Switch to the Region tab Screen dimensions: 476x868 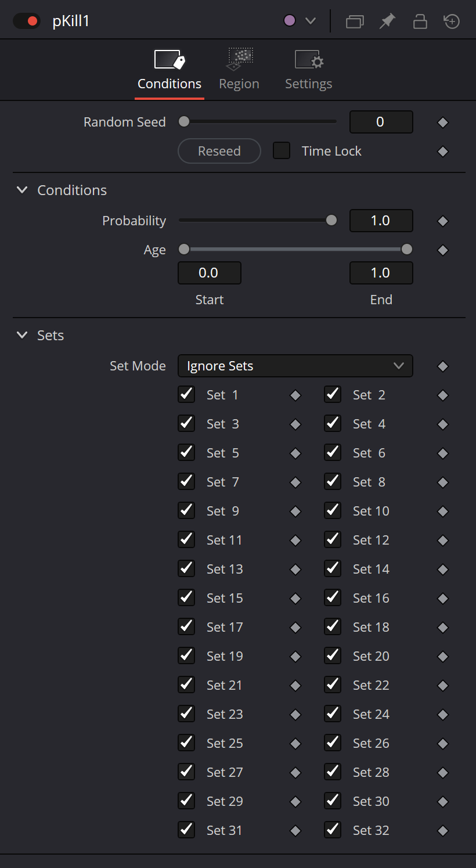pyautogui.click(x=239, y=70)
